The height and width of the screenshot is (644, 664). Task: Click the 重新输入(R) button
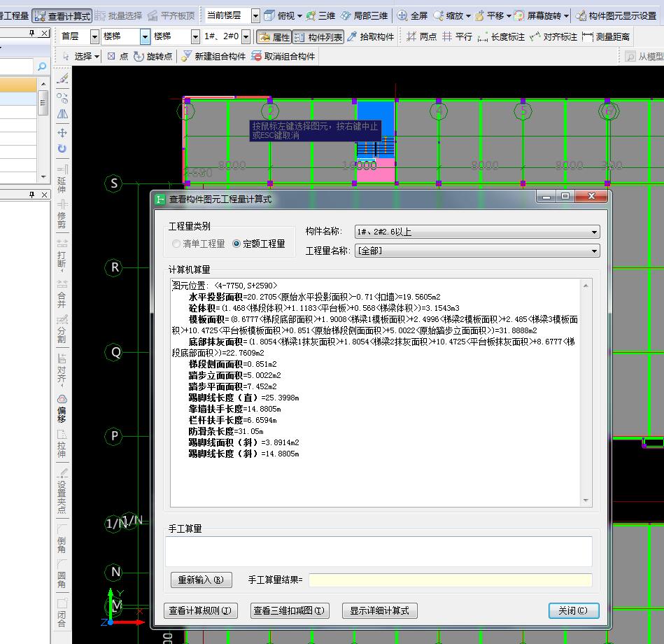tap(201, 580)
